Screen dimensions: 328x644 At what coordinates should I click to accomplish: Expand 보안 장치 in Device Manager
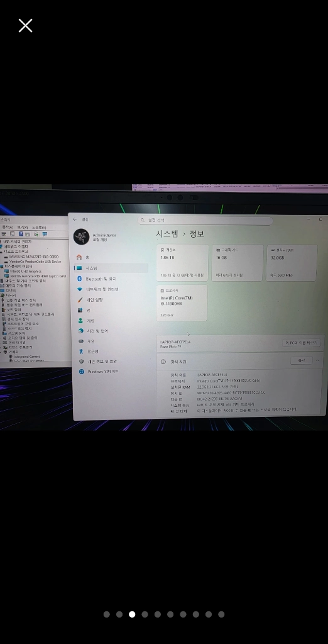14,309
